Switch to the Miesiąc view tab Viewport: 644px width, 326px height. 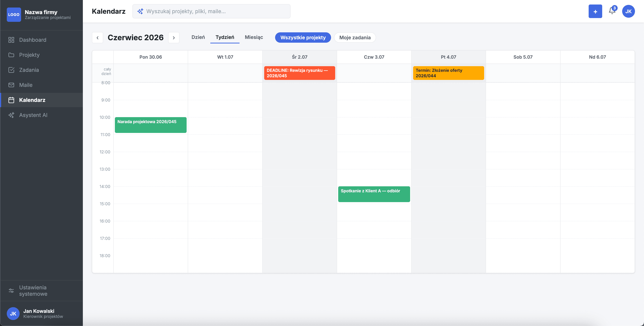tap(254, 37)
